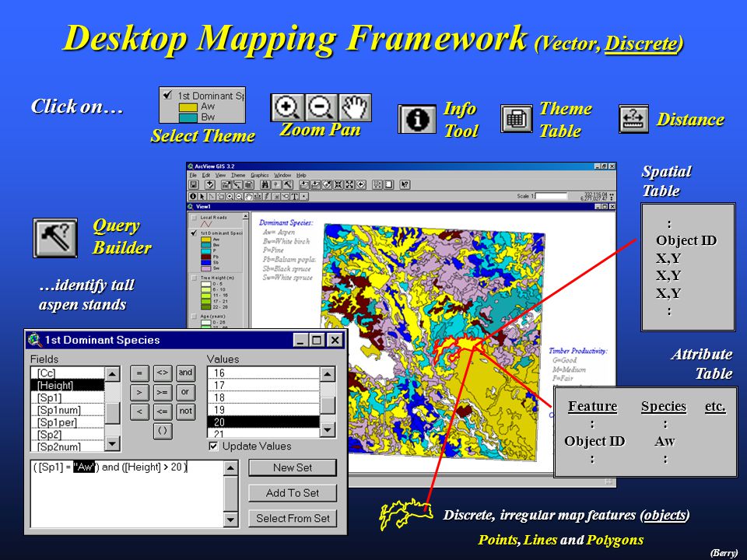747x560 pixels.
Task: Click Fields list scroll-down arrow
Action: tap(112, 444)
